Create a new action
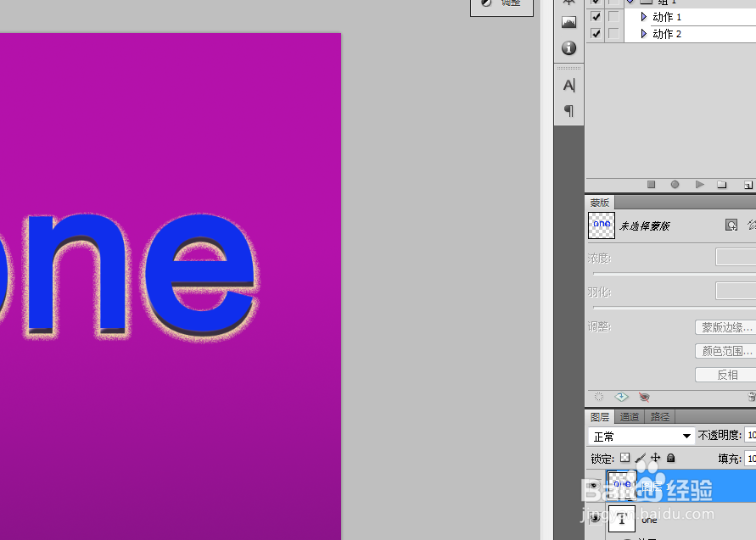 click(x=748, y=185)
